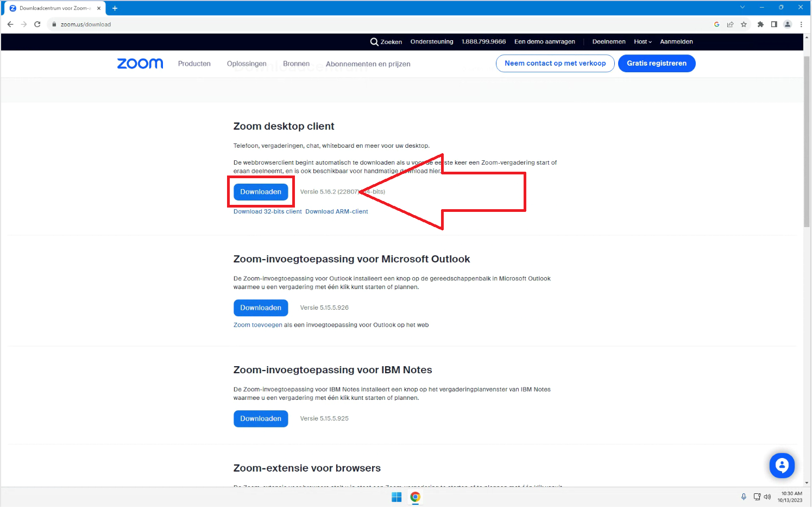Select the Zoom desktop client heading
The width and height of the screenshot is (812, 508).
click(284, 127)
